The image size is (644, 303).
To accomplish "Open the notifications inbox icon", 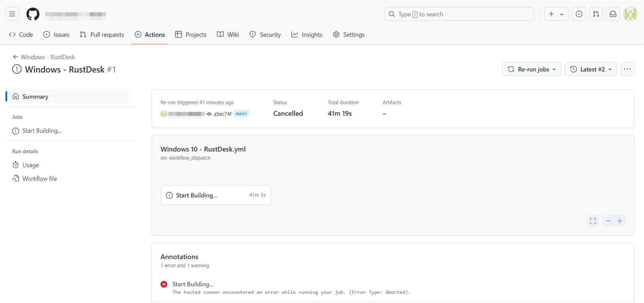I will (x=613, y=14).
